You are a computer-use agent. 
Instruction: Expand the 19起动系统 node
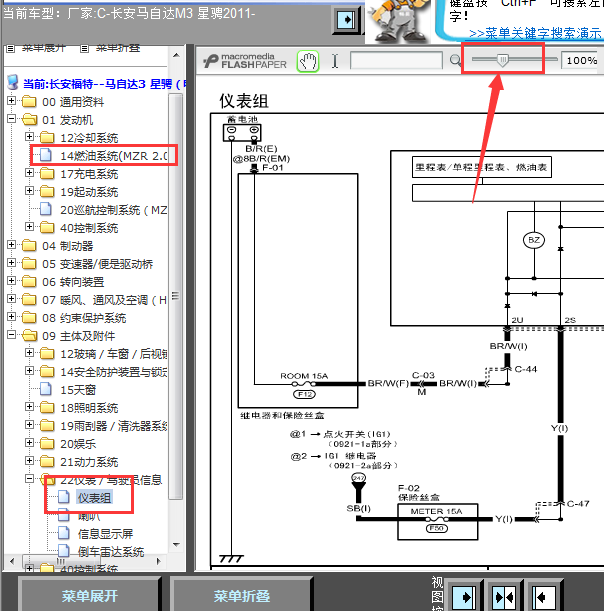(x=30, y=190)
